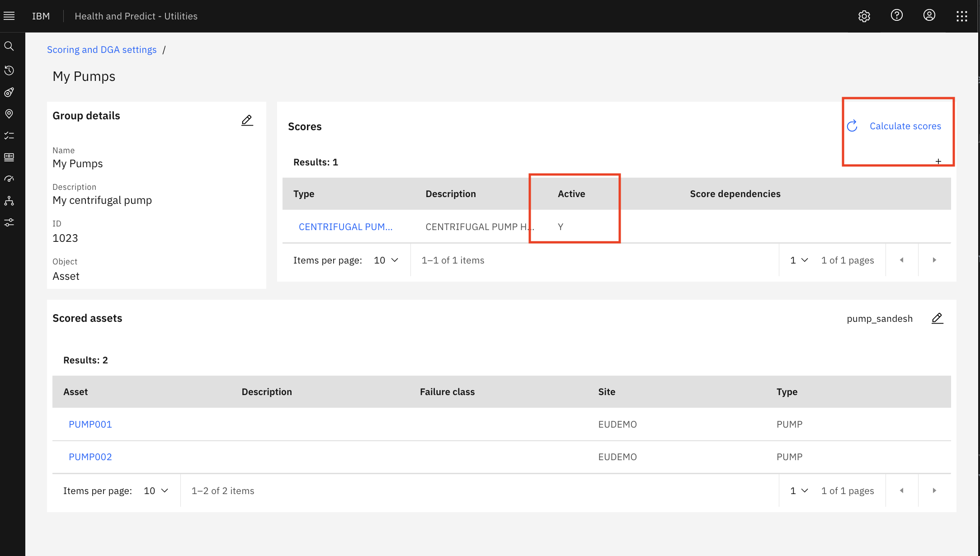Open the app switcher grid icon

click(x=961, y=16)
